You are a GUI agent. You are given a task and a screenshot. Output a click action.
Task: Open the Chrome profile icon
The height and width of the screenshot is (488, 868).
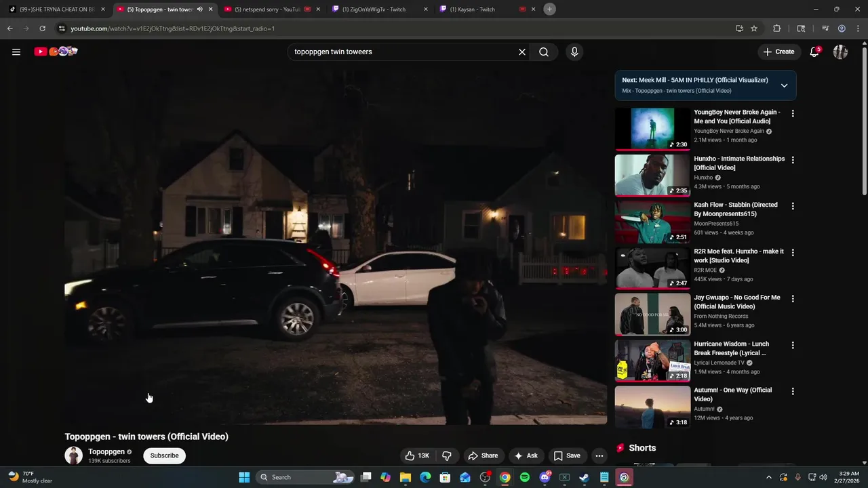pos(842,28)
